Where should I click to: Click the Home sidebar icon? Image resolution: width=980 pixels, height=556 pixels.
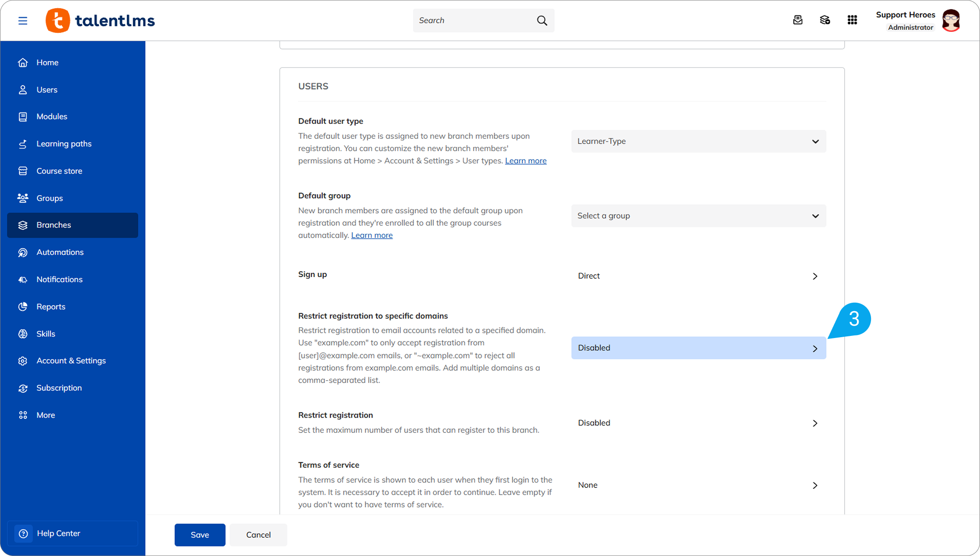(23, 63)
